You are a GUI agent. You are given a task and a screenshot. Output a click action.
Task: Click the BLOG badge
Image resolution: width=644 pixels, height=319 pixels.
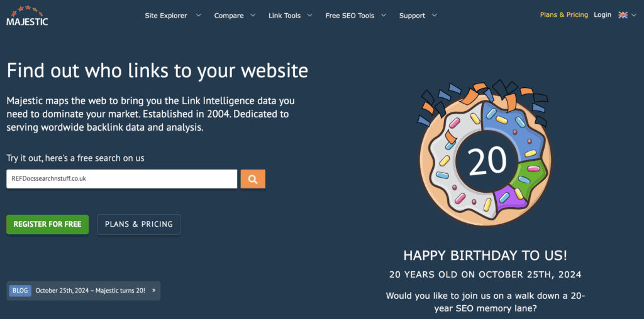coord(20,291)
